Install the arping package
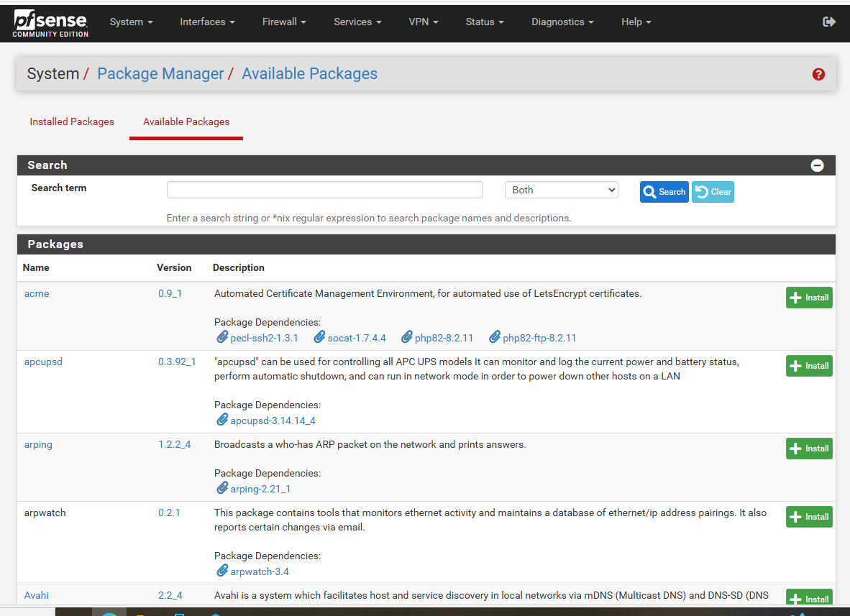 (x=809, y=449)
